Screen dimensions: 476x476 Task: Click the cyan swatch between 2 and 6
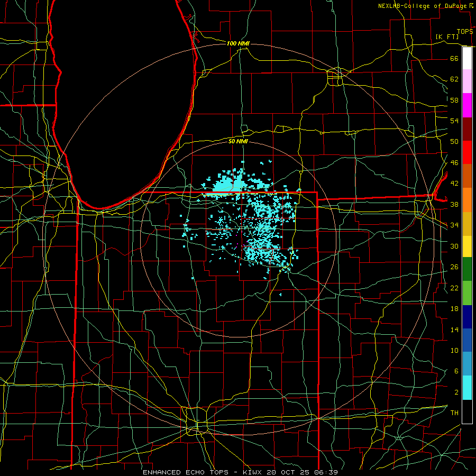467,388
